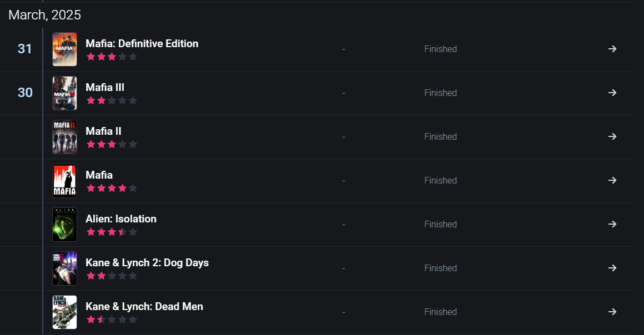Select the day 31 date marker
Screen dimensions: 644x335
25,49
